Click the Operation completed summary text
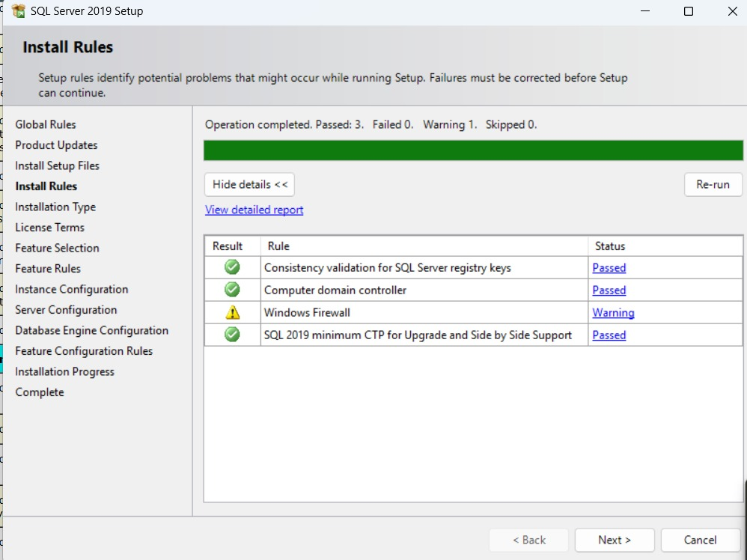This screenshot has width=747, height=560. (x=371, y=124)
